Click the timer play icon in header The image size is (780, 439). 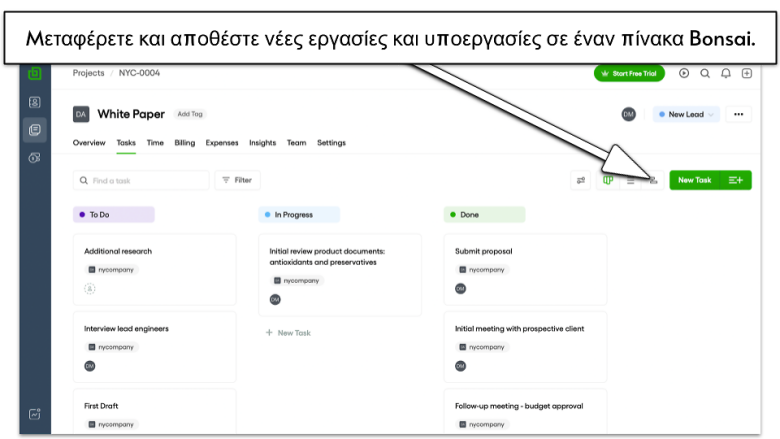coord(684,74)
